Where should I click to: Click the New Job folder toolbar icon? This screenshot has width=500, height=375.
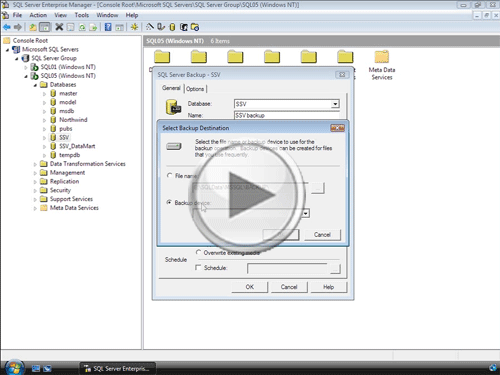point(195,27)
